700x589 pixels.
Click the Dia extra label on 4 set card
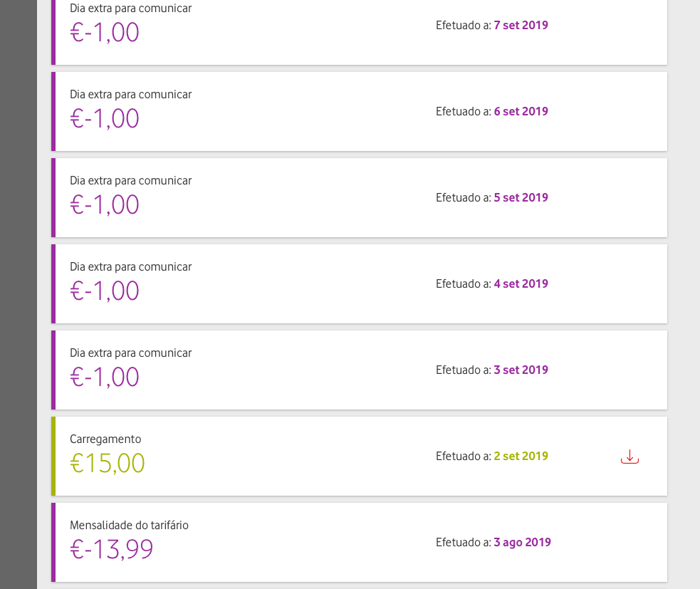(130, 266)
